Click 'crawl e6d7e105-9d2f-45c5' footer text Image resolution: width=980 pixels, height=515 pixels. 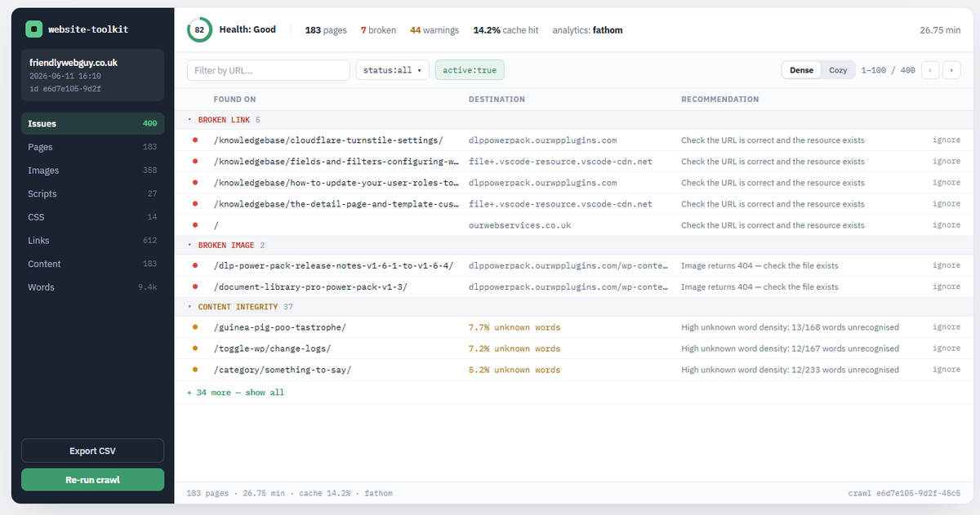(906, 493)
